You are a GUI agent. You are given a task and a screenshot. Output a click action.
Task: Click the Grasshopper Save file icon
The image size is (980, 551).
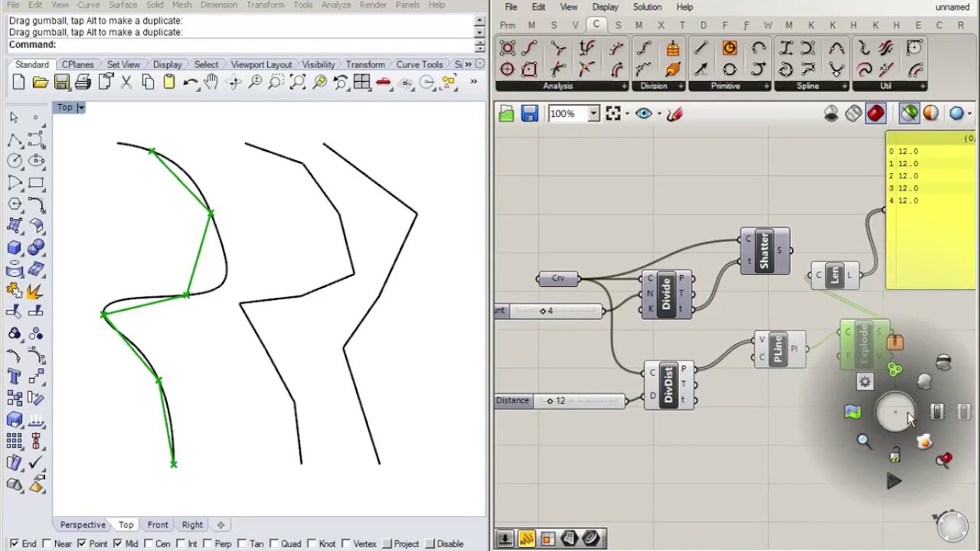[x=529, y=114]
